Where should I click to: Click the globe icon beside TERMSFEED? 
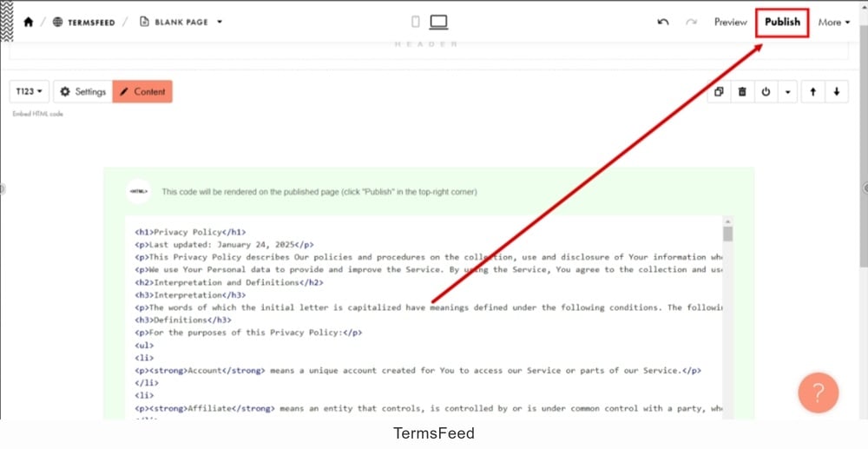click(57, 22)
